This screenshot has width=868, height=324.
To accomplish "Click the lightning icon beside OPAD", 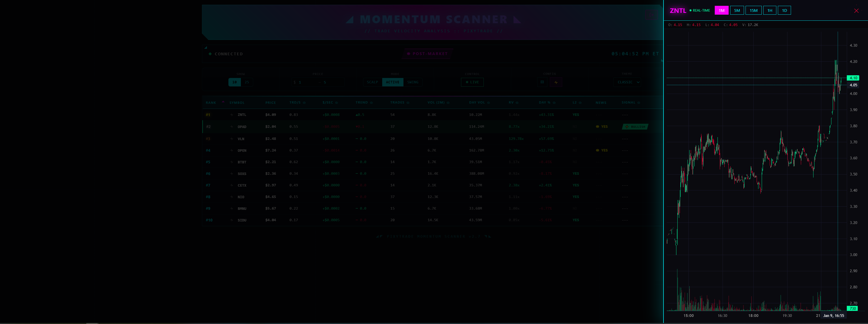I will pos(231,127).
